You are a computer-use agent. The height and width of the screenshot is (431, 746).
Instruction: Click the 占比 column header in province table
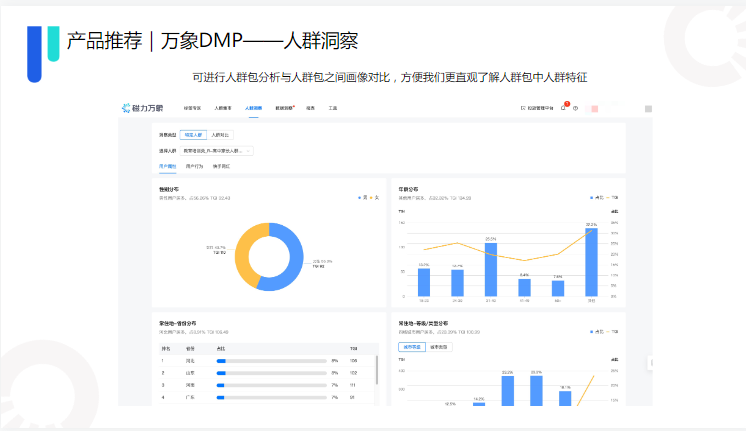[221, 349]
